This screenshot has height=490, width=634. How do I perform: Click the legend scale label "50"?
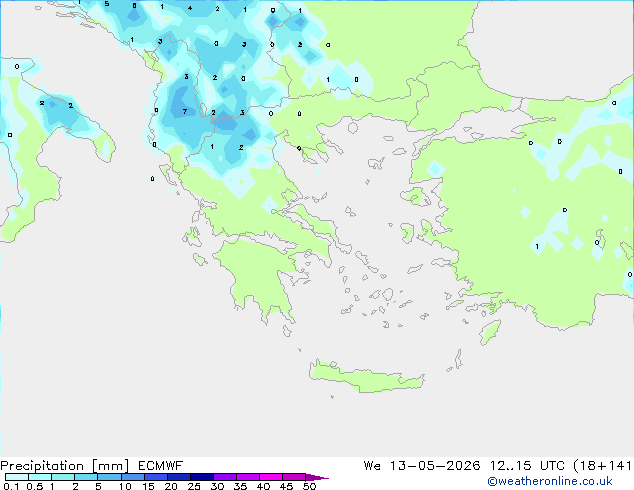[309, 486]
